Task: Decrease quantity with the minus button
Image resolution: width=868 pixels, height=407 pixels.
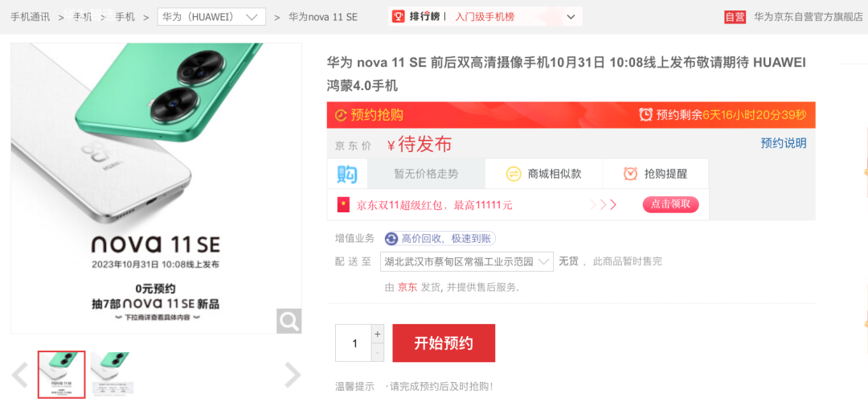Action: [x=378, y=352]
